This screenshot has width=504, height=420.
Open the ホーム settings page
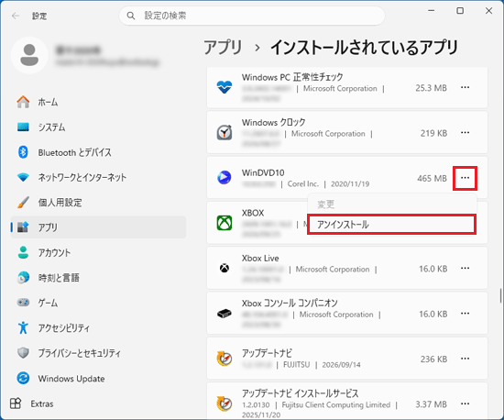tap(98, 102)
